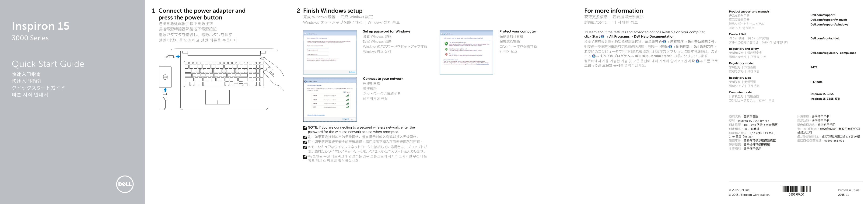Select the 'Set up password for Windows' caption
Screen dimensions: 868x204
coord(386,31)
